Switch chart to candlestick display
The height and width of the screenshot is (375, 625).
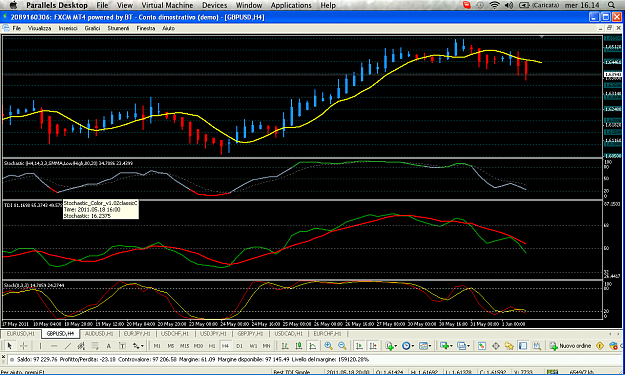click(x=299, y=346)
